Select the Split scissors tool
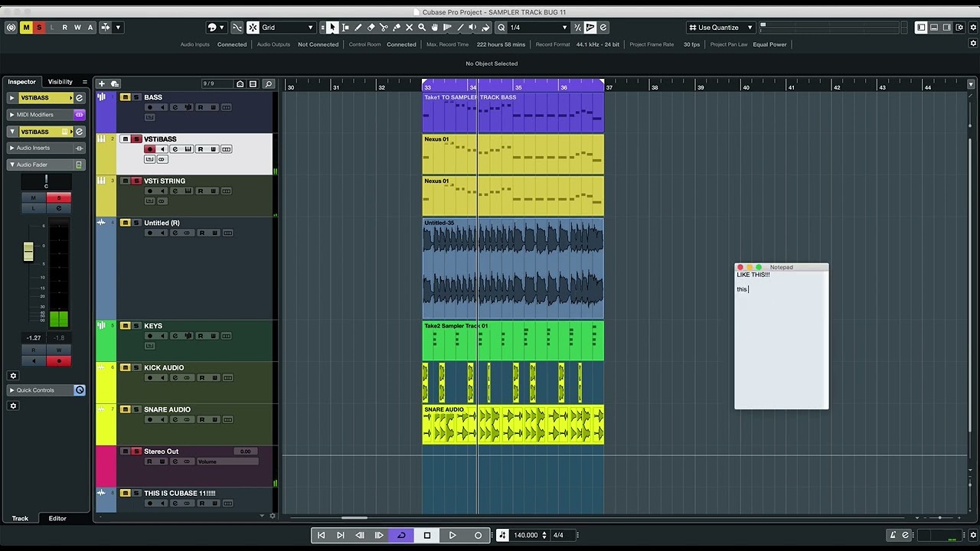The image size is (980, 551). (x=384, y=28)
